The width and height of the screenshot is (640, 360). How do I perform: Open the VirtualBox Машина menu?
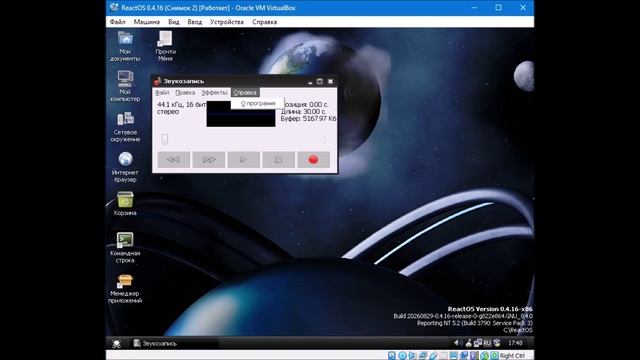pyautogui.click(x=147, y=22)
